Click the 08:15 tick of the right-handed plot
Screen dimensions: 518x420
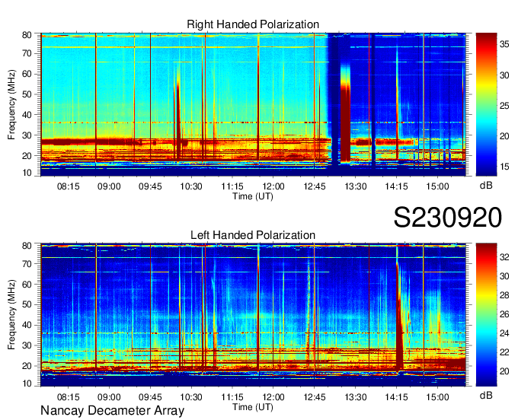(68, 186)
